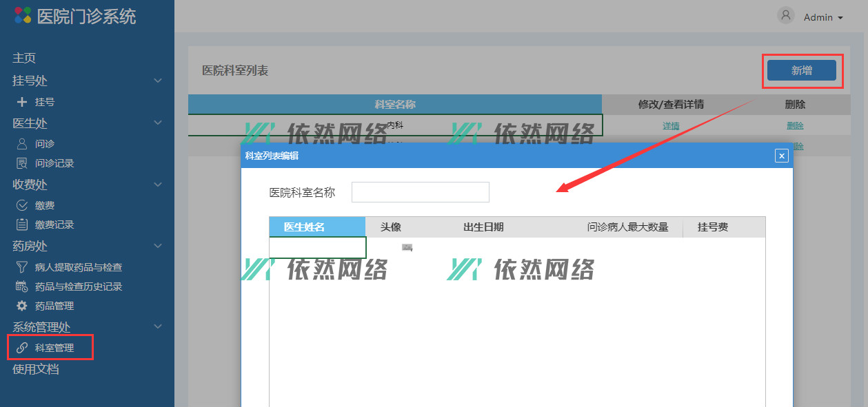This screenshot has width=868, height=407.
Task: Open 使用文档 from the sidebar
Action: pos(36,369)
